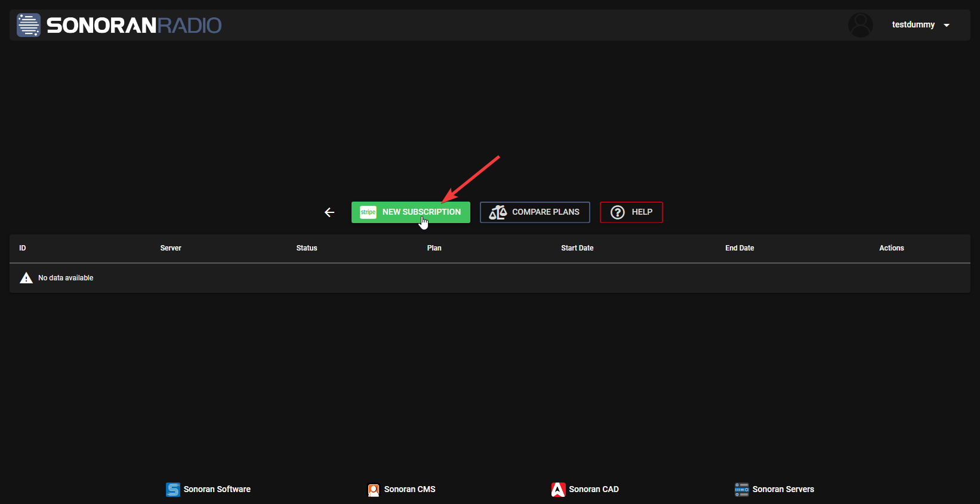
Task: Click the Start Date column header
Action: [x=577, y=248]
